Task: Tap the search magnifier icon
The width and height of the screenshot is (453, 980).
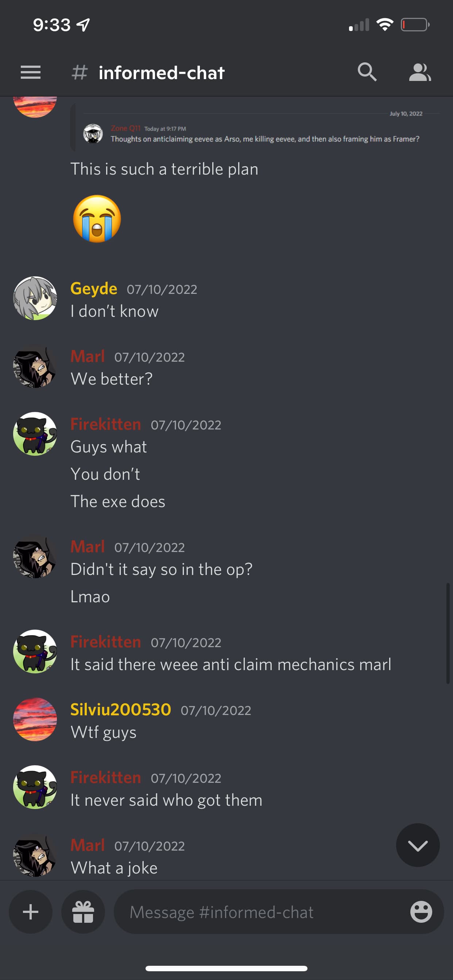Action: click(x=367, y=72)
